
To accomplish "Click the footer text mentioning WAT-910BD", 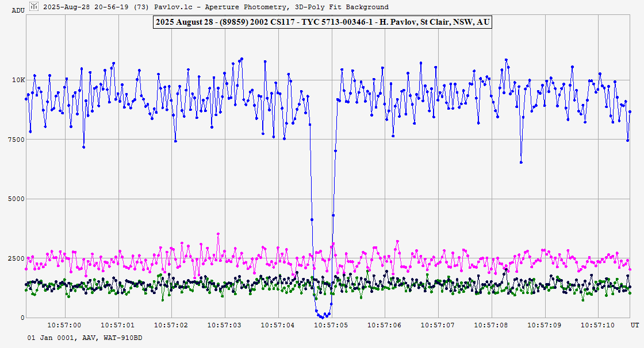I will tap(85, 338).
